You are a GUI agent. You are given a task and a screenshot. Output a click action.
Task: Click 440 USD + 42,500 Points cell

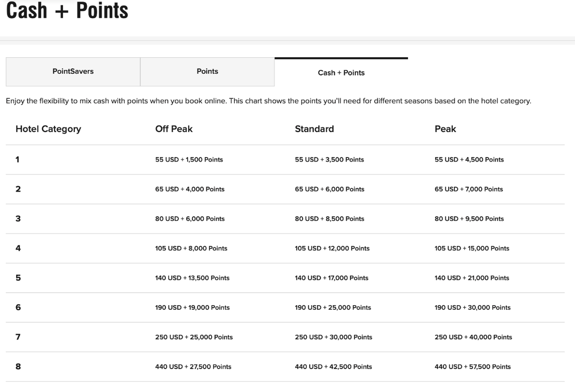333,367
